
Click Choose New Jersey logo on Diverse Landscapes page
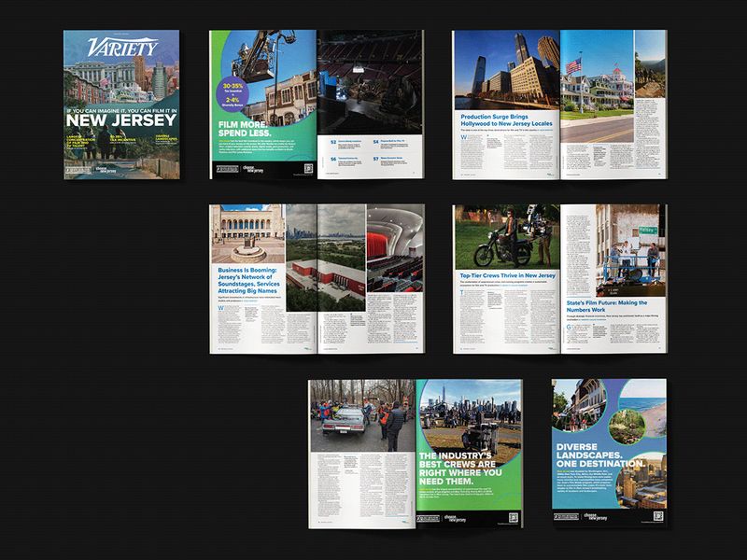tap(596, 517)
